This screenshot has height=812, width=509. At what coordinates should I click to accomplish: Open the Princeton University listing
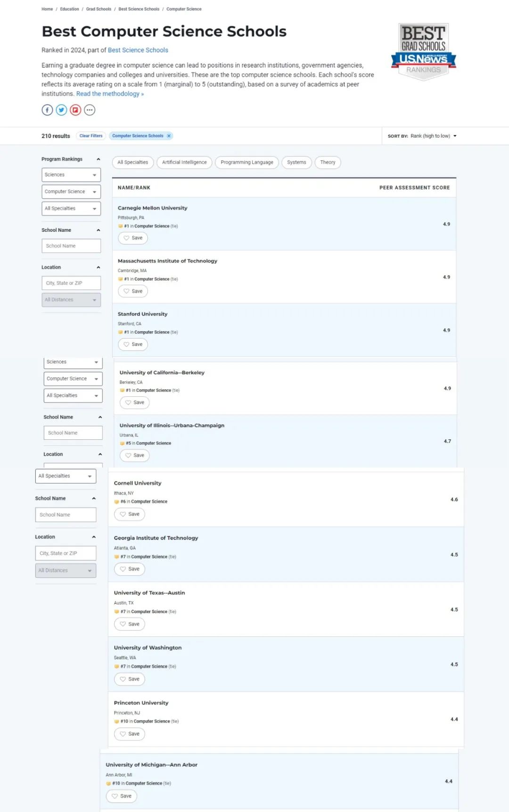[x=141, y=703]
